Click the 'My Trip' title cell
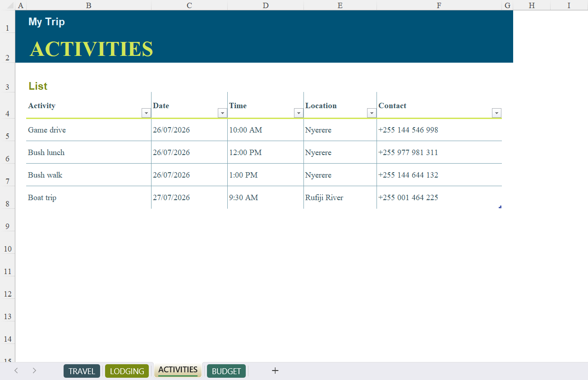 (x=46, y=22)
